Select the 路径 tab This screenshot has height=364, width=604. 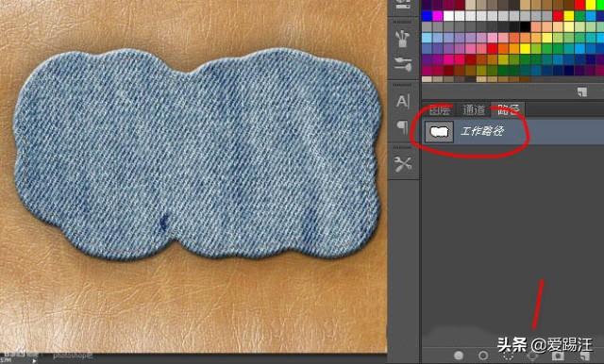click(509, 110)
